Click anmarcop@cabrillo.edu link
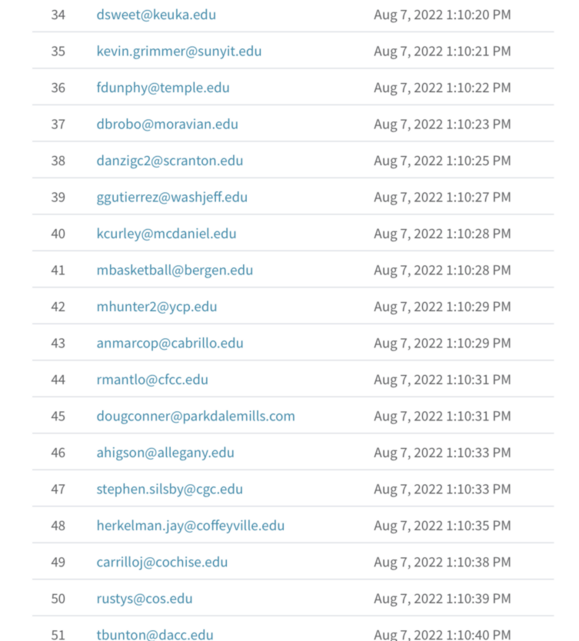 (170, 343)
